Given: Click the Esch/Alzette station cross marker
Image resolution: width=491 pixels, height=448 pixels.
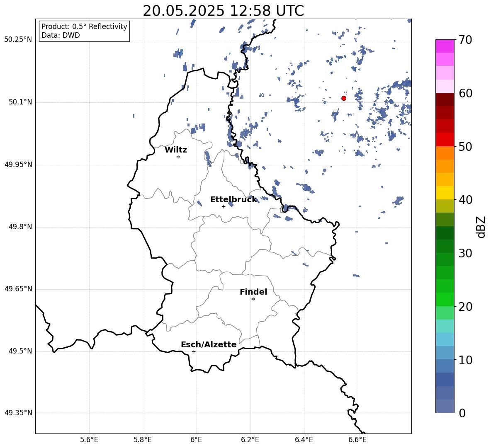Looking at the screenshot, I should 194,351.
